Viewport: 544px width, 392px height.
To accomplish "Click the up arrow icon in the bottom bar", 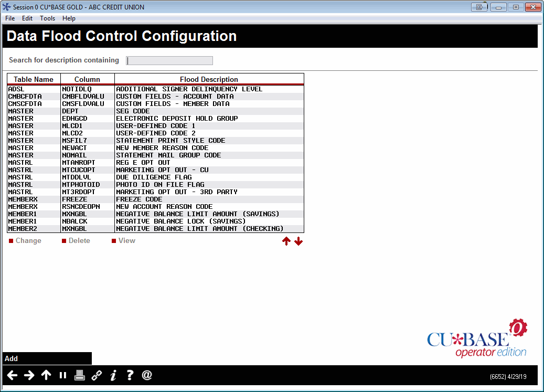I will (46, 375).
